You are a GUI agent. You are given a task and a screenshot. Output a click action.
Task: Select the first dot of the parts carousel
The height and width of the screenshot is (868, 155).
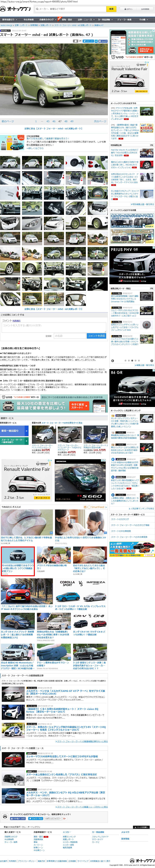126,361
